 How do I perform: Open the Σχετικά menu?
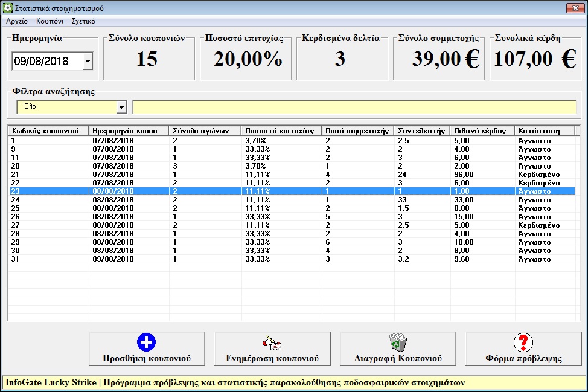tap(83, 21)
